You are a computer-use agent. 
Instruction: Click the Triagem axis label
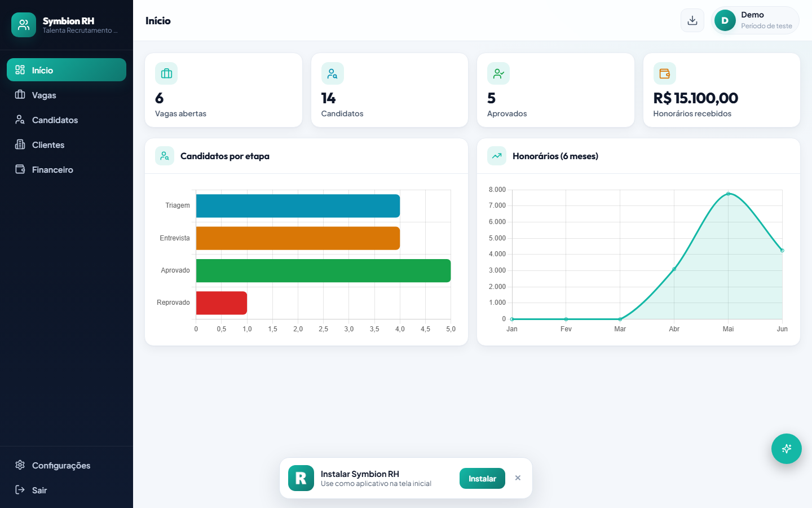tap(178, 205)
